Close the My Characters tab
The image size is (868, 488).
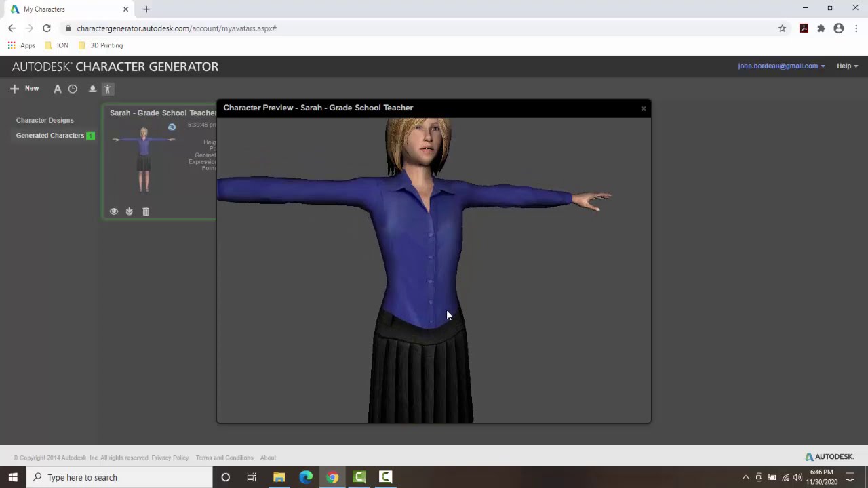click(x=125, y=9)
